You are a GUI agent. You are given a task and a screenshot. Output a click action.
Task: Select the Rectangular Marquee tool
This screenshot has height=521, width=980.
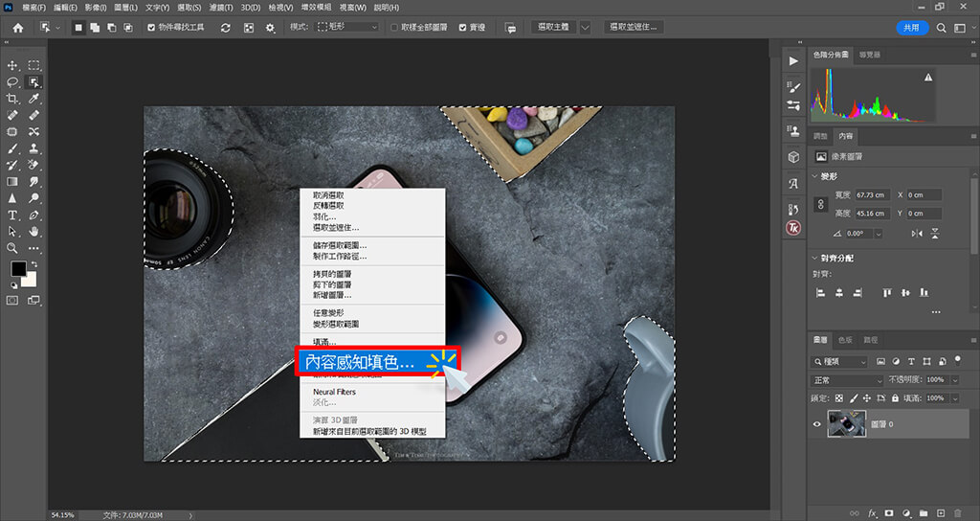33,66
